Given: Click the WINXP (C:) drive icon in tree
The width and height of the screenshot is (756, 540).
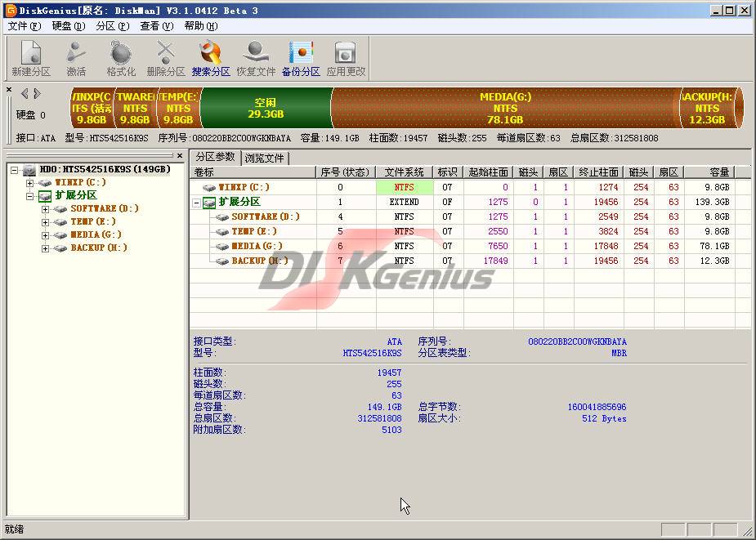Looking at the screenshot, I should click(45, 183).
